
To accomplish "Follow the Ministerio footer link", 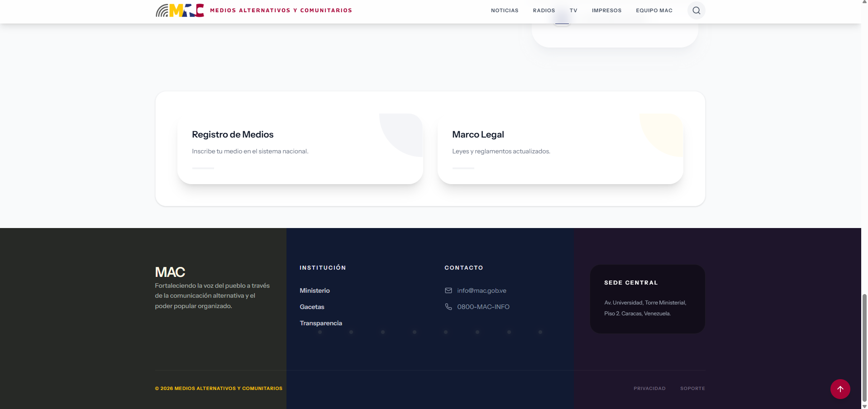I will [x=315, y=290].
